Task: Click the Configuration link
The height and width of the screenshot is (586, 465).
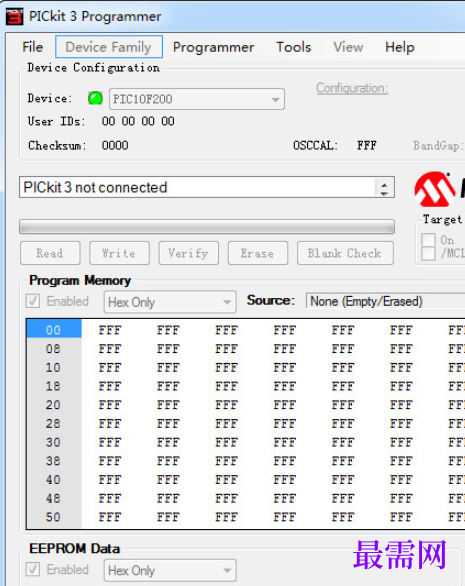Action: tap(352, 88)
